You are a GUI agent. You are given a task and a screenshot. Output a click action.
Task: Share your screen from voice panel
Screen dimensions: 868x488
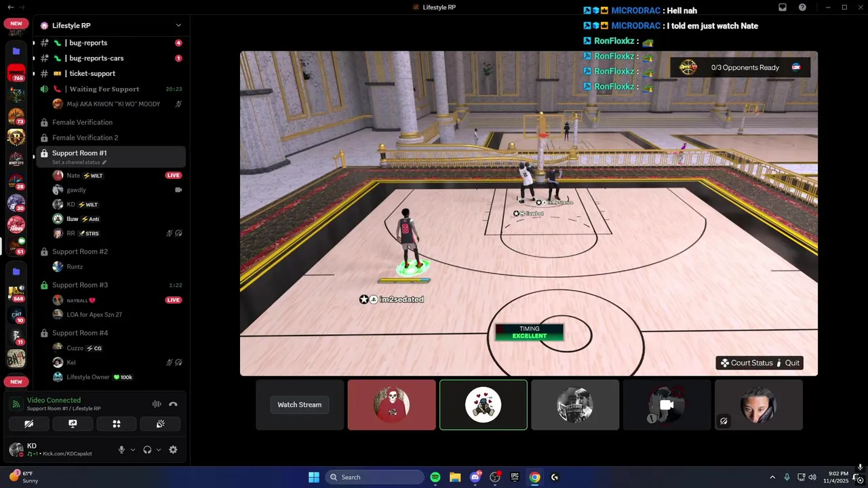point(73,424)
